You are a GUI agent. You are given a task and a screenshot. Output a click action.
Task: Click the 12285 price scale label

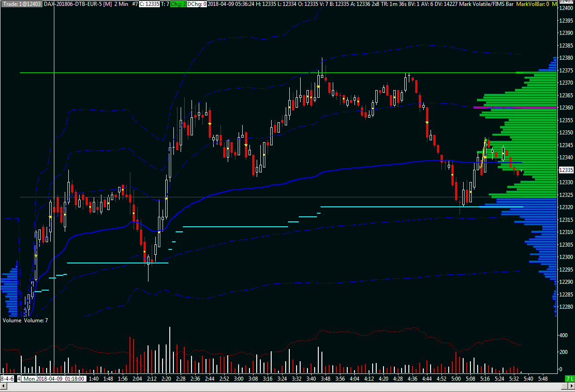coord(566,295)
